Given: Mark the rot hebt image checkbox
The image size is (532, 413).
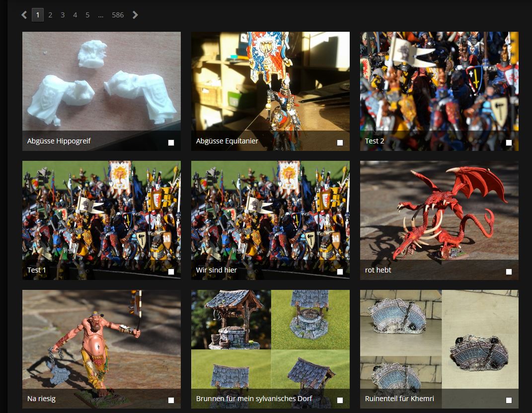Looking at the screenshot, I should coord(509,272).
